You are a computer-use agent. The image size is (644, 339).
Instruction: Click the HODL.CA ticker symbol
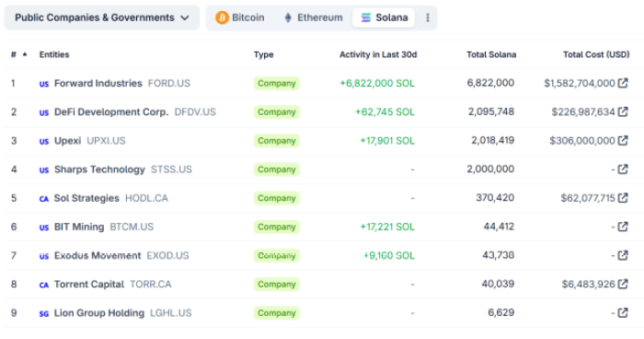(146, 198)
